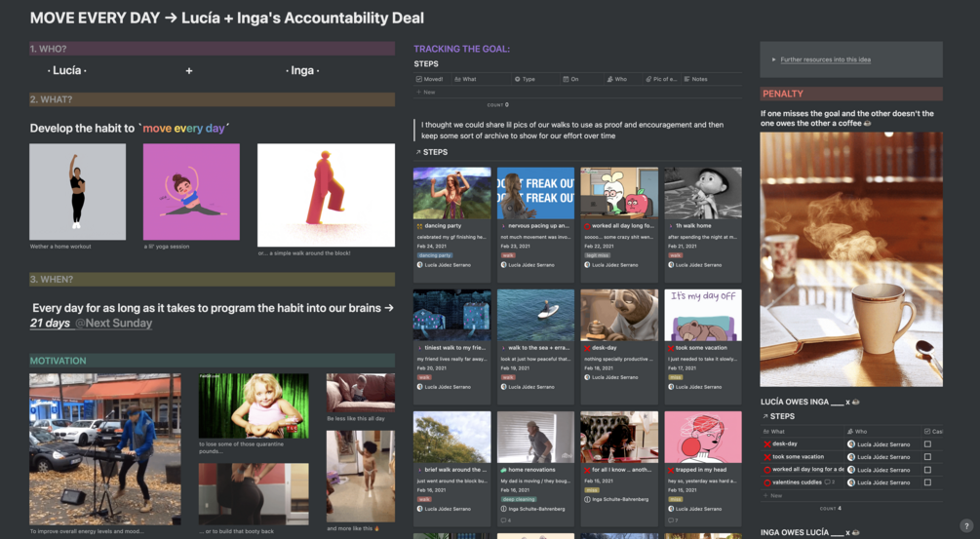Open the Moved! column header options

(x=431, y=79)
